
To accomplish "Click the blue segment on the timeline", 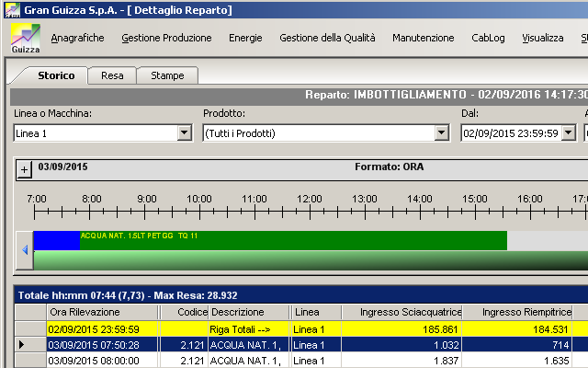I will tap(57, 240).
